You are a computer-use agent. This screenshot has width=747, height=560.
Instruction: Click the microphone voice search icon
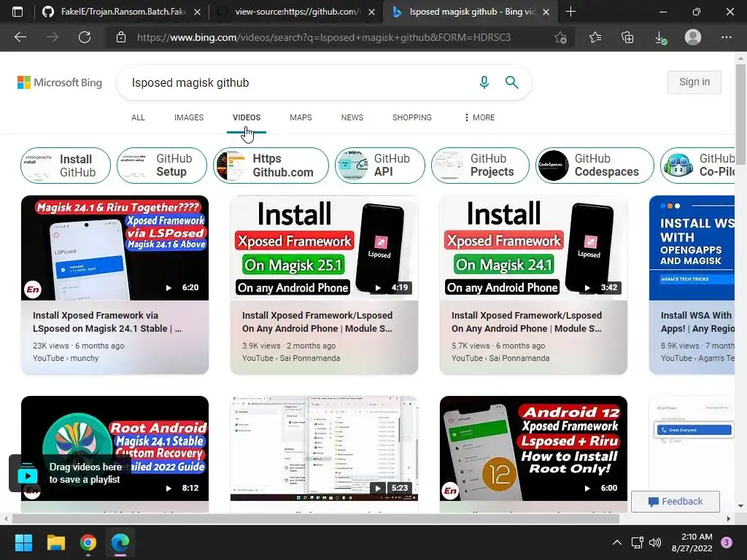click(484, 82)
